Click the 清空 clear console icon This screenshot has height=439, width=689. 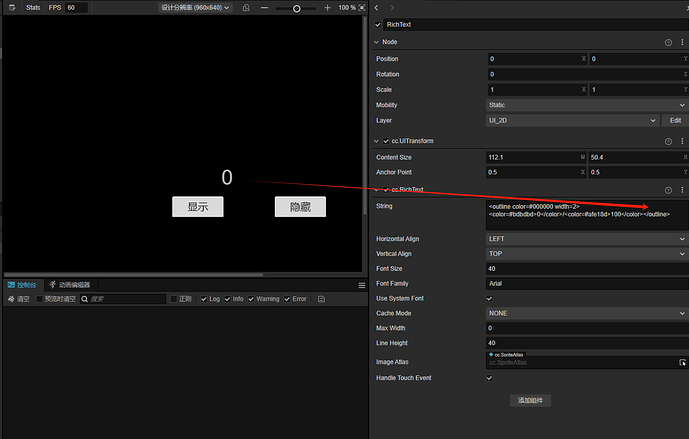point(11,299)
